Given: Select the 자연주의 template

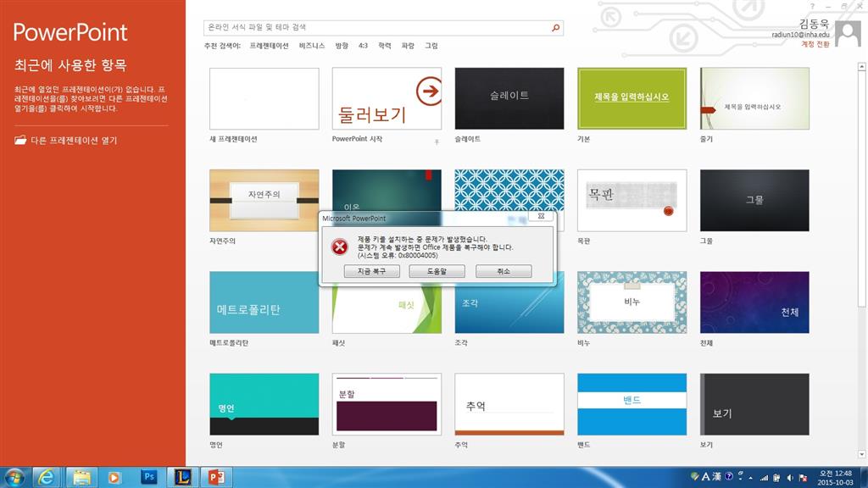Looking at the screenshot, I should click(264, 200).
